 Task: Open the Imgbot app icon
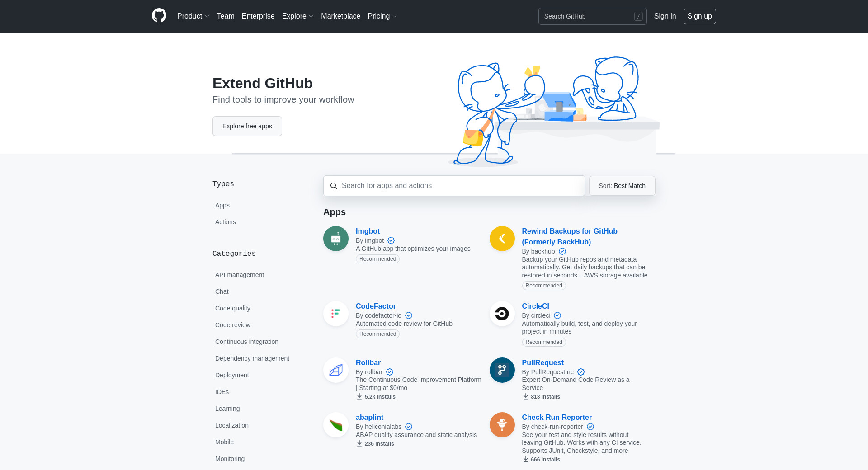336,239
